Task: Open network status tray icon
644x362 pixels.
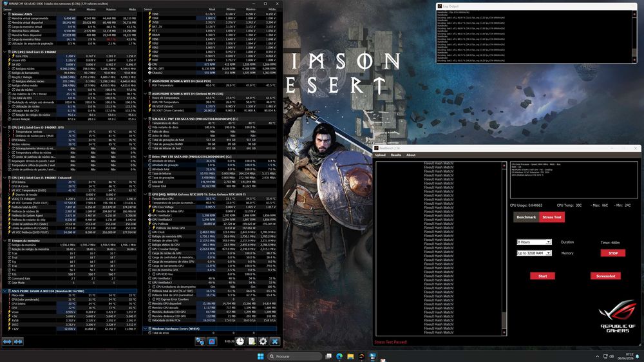Action: [x=605, y=356]
